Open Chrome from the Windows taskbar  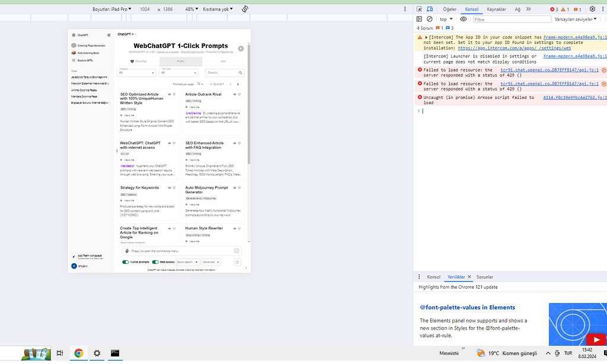[78, 353]
